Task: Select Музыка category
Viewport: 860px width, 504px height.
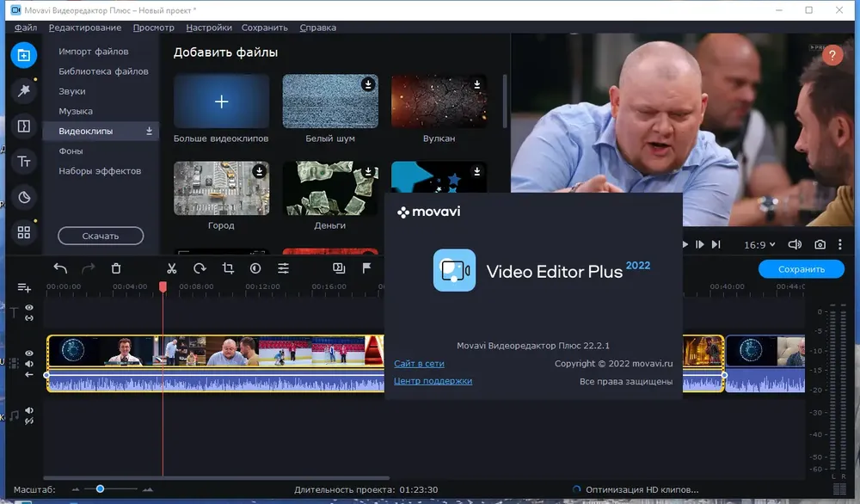Action: [76, 111]
